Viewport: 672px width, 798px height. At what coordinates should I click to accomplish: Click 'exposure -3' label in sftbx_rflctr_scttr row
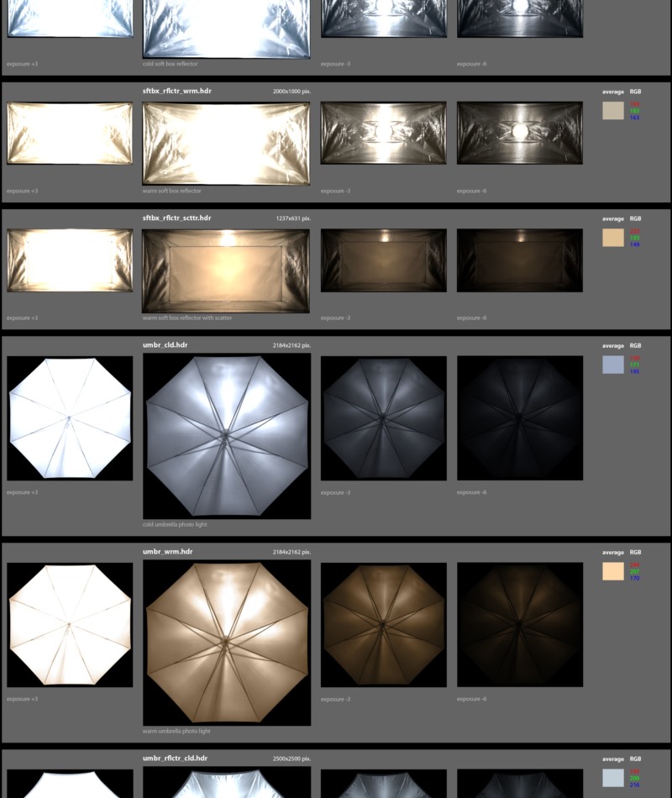[x=335, y=318]
